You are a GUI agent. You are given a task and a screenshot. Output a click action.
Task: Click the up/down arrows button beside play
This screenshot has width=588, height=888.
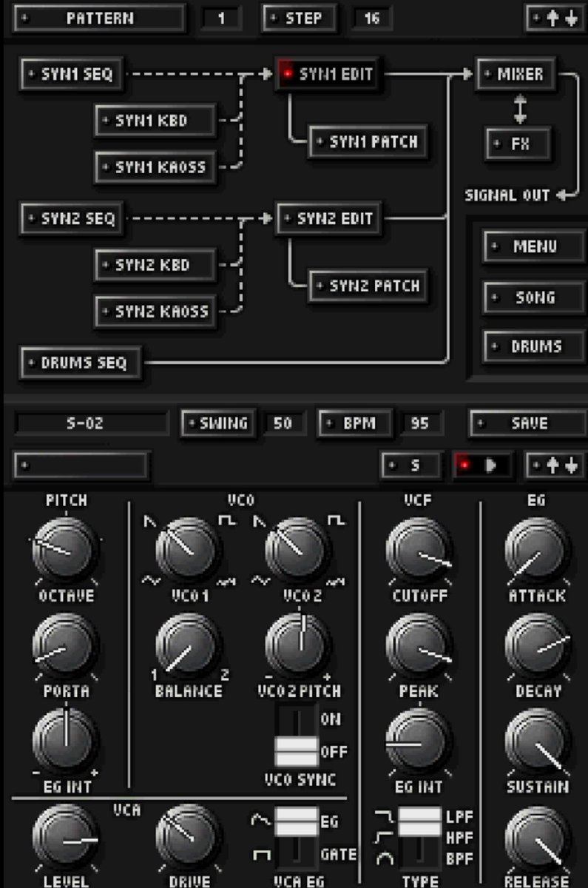coord(555,466)
